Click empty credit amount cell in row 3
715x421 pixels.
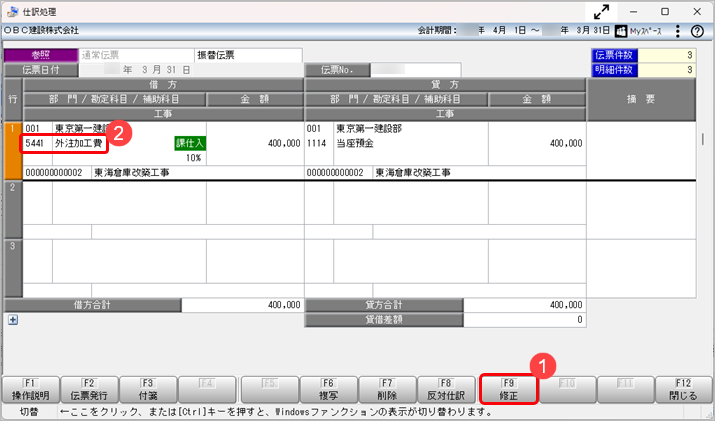click(x=537, y=261)
